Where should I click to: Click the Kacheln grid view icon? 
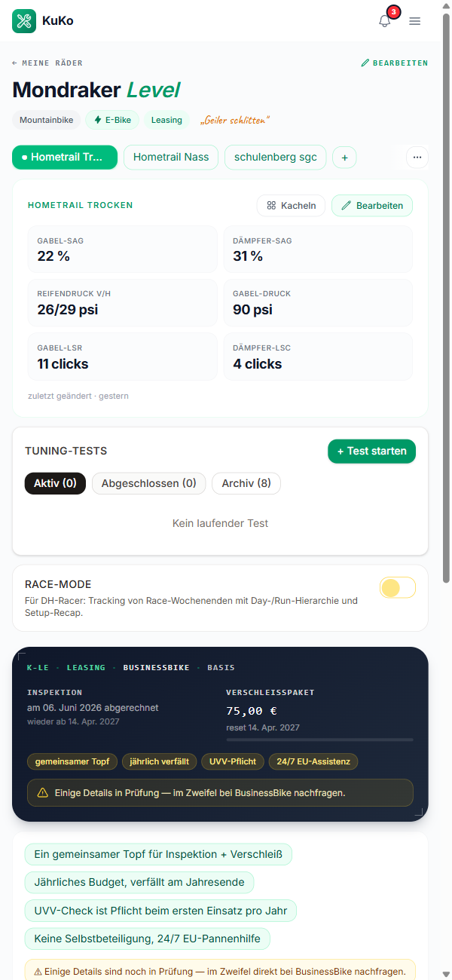(x=271, y=205)
